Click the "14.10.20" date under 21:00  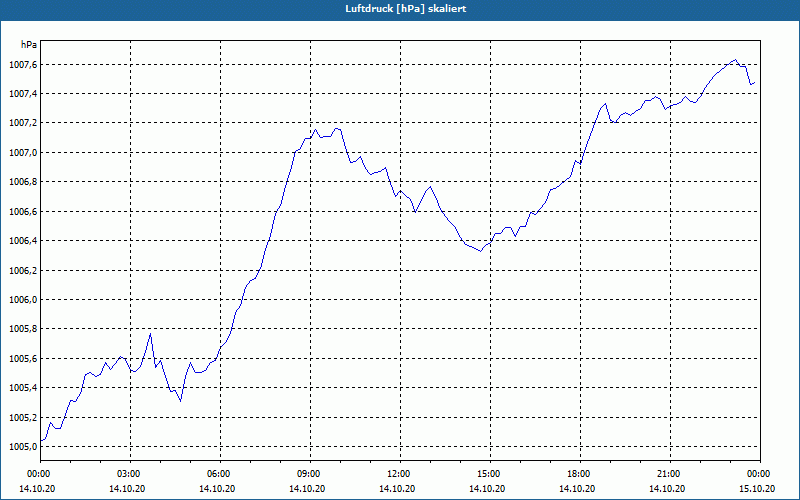(667, 489)
